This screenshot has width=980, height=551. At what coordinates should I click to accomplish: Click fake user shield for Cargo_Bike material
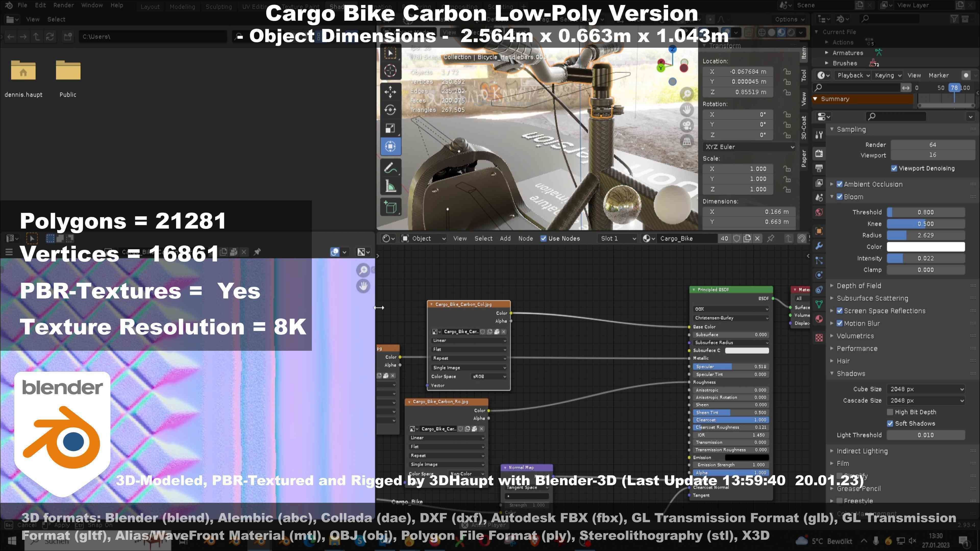(737, 239)
